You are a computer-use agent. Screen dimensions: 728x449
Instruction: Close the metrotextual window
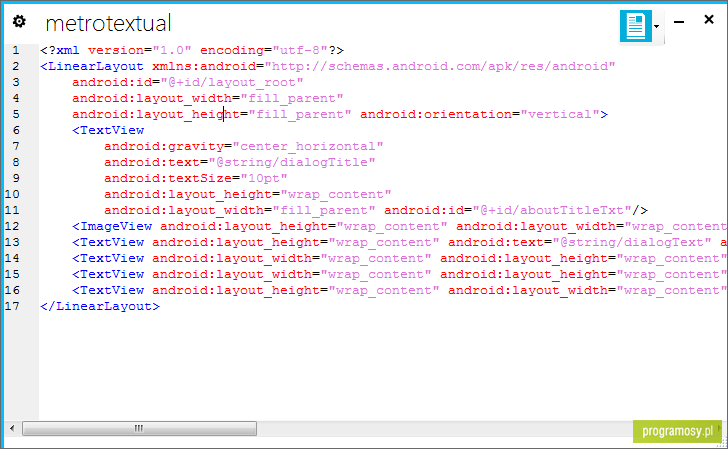[709, 20]
